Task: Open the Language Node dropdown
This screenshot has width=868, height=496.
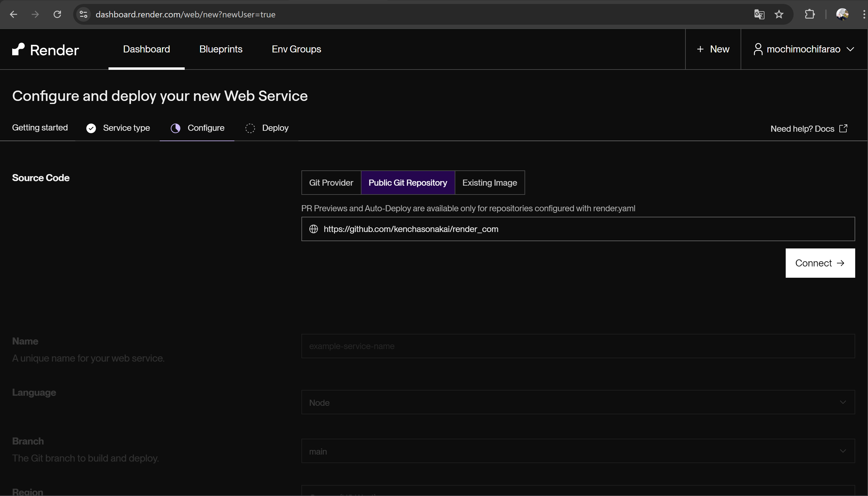Action: [x=578, y=402]
